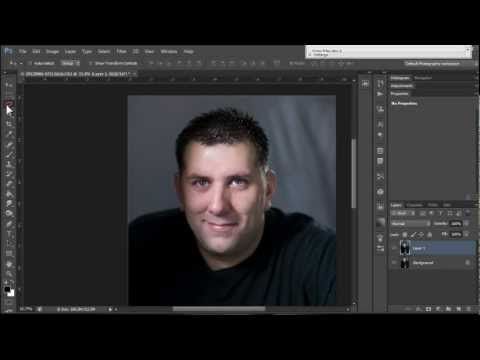
Task: Select the Move tool in the toolbox
Action: click(x=9, y=85)
